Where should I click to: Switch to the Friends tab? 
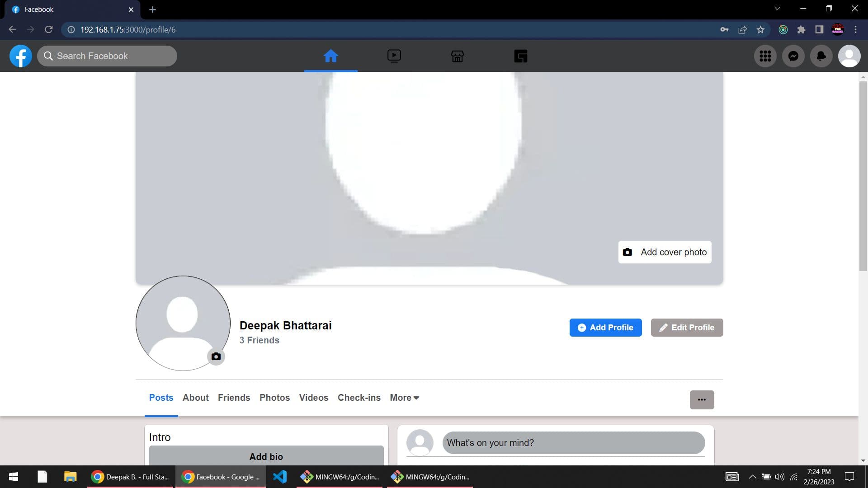[x=234, y=398]
